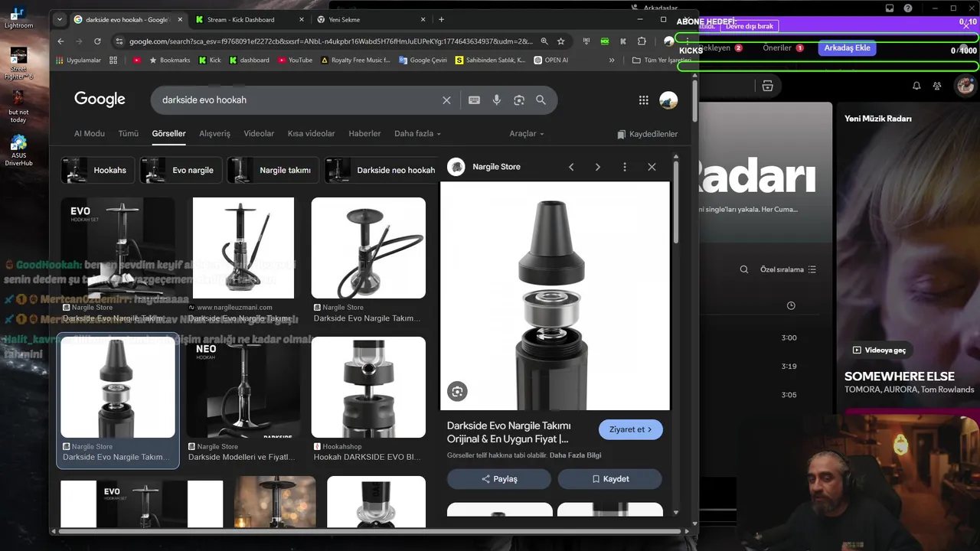Screen dimensions: 980x551
Task: Open the Araçlar tools dropdown
Action: (x=527, y=133)
